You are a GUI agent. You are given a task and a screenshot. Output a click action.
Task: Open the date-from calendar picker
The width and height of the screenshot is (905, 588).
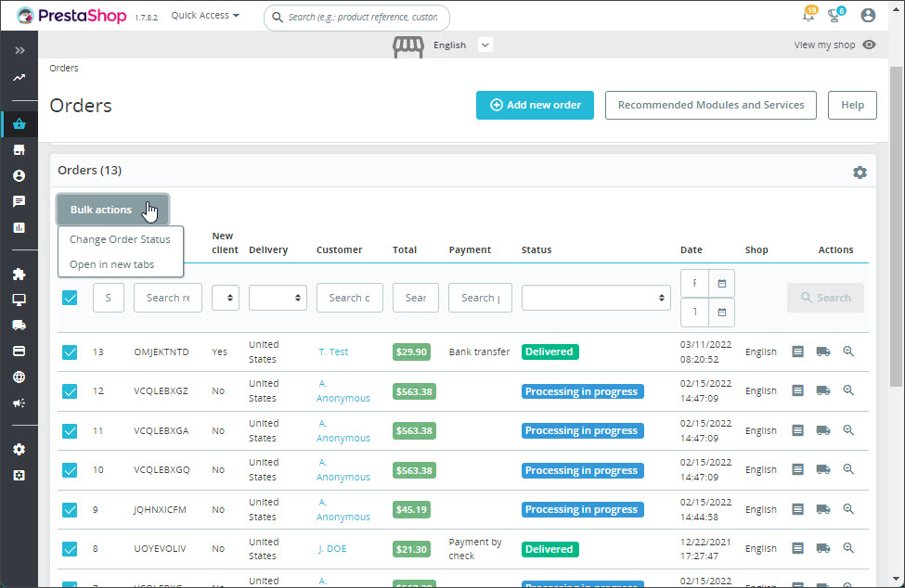721,284
